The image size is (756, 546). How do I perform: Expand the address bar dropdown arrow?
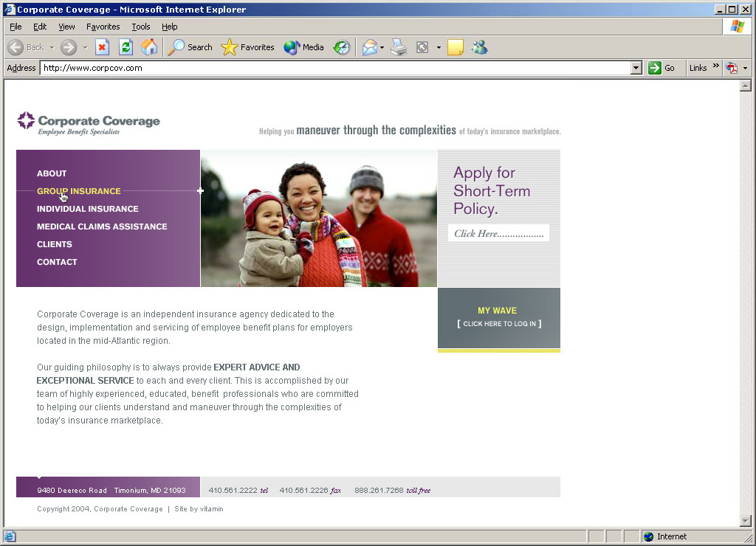(x=636, y=68)
